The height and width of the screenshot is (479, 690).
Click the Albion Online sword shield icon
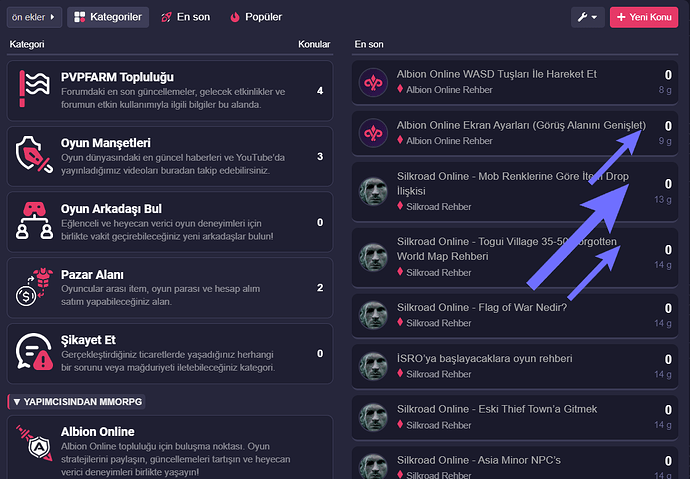tap(34, 443)
